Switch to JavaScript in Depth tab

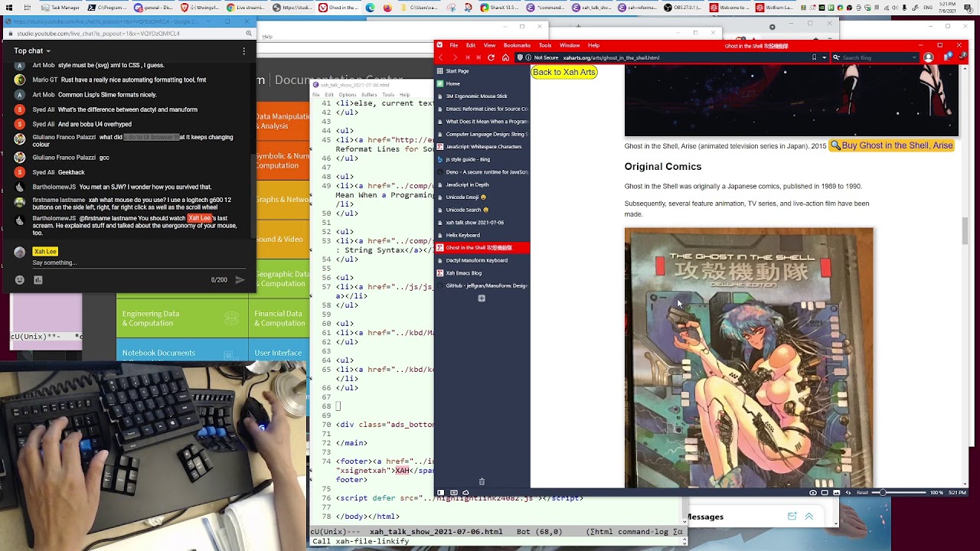click(482, 184)
